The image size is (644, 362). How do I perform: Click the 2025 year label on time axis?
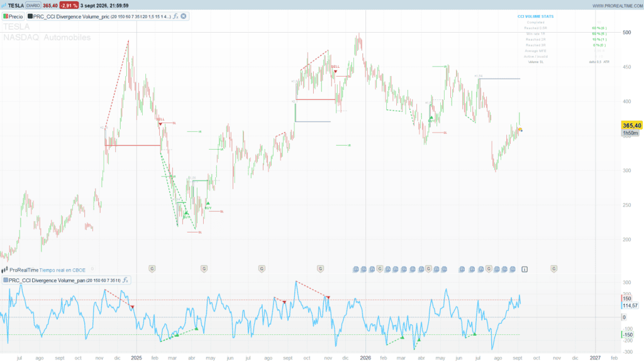[x=136, y=358]
